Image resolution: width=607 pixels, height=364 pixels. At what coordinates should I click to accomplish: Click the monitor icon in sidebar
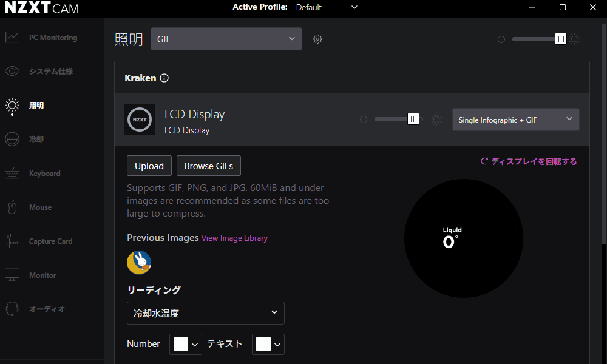pos(12,275)
